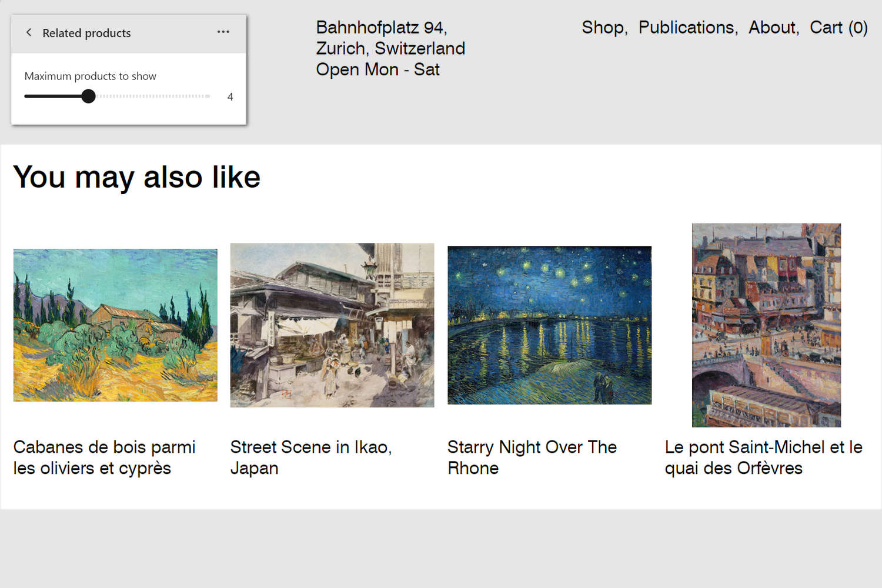
Task: Click the 'Bahnhofplatz 94,' address line
Action: (382, 28)
